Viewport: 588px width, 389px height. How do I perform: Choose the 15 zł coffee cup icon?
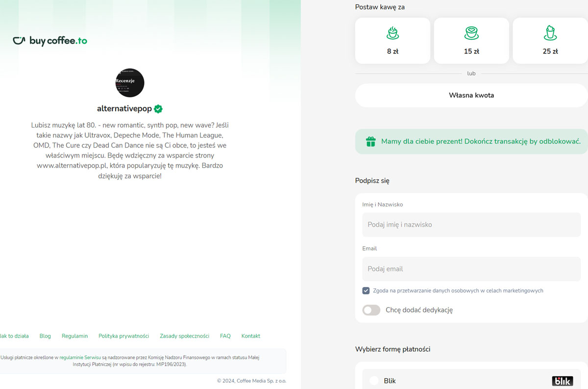click(471, 33)
